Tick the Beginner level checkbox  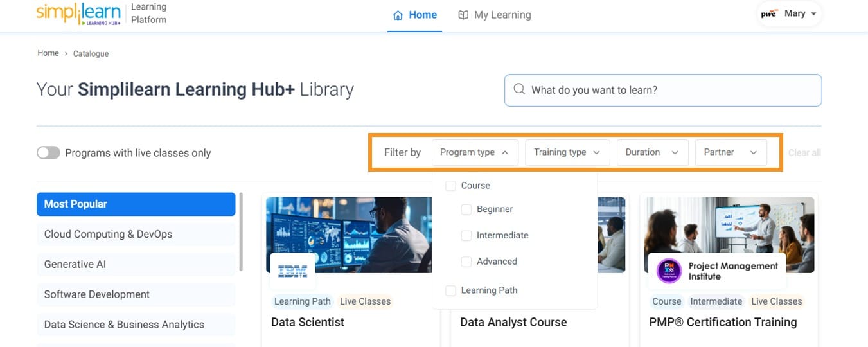pos(466,209)
